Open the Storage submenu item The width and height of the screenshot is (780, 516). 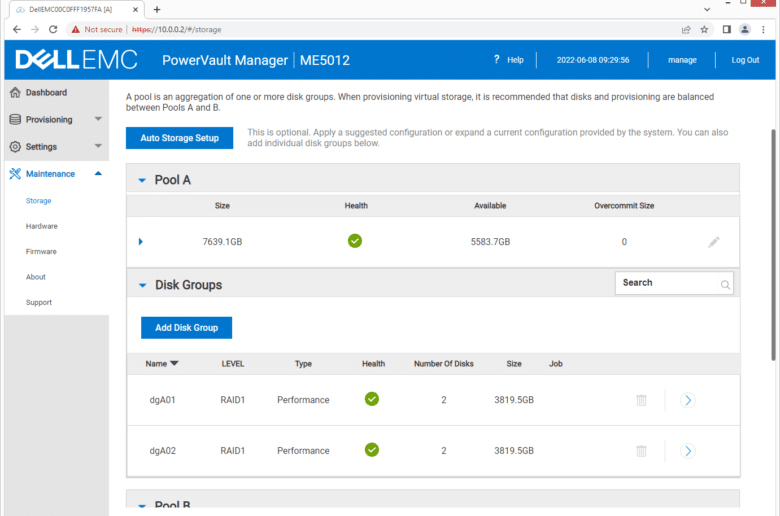coord(38,201)
